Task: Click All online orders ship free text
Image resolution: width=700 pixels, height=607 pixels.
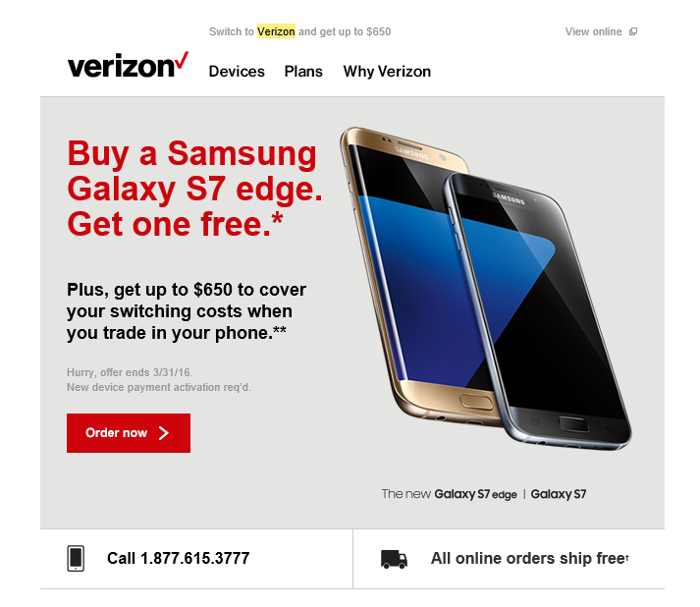Action: [529, 558]
